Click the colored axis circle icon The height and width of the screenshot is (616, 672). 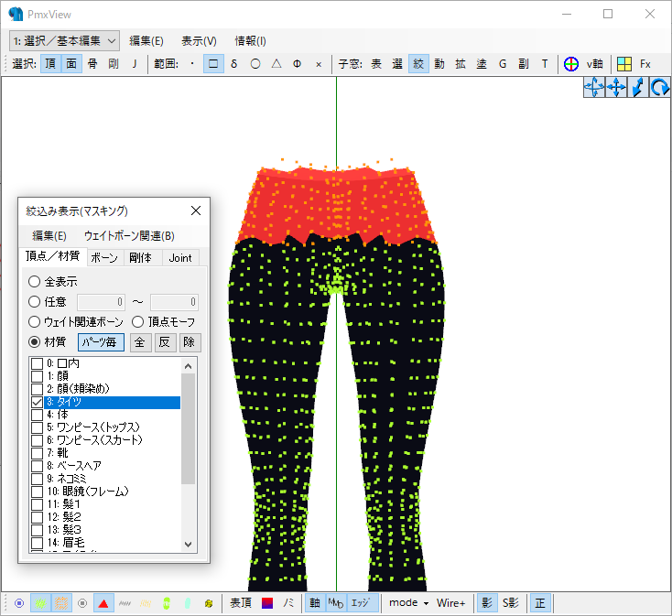pyautogui.click(x=571, y=64)
